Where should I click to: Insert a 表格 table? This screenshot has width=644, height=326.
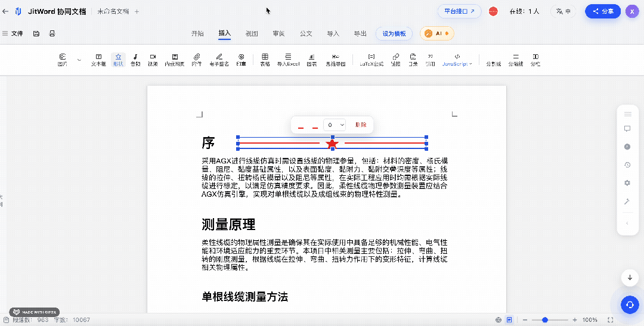[x=265, y=60]
